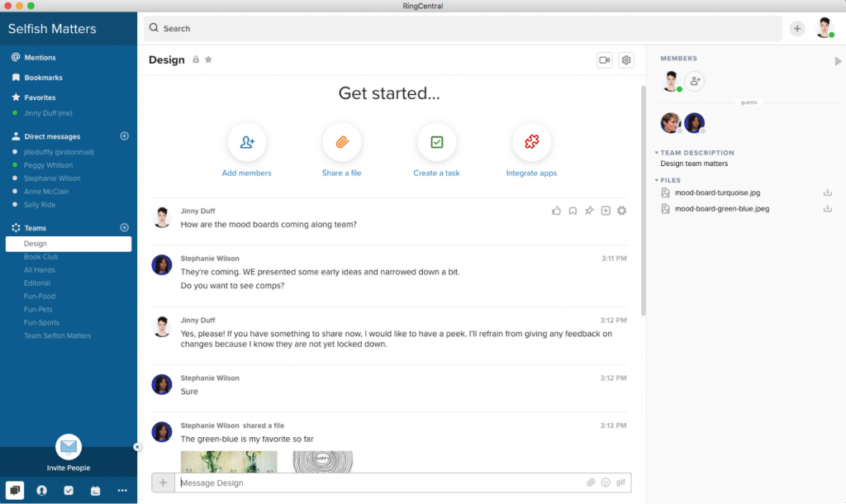The image size is (846, 504).
Task: Open Design team settings gear
Action: [626, 60]
